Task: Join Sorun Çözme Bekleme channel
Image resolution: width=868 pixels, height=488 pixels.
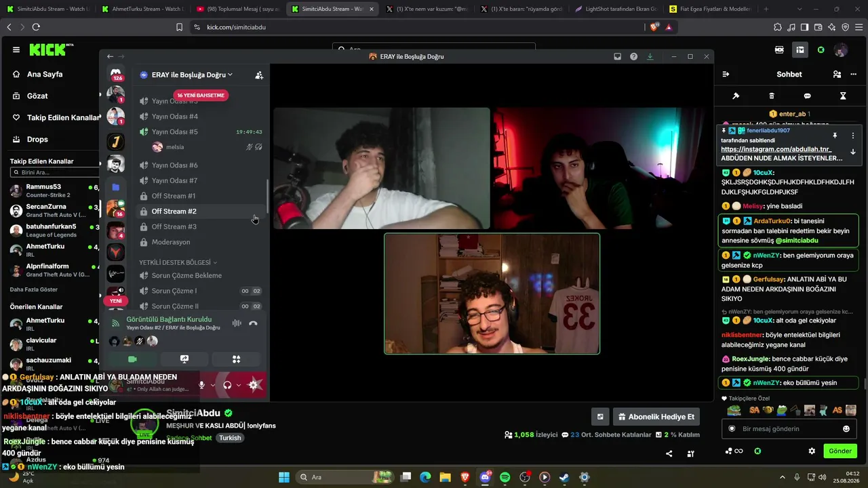Action: (201, 276)
